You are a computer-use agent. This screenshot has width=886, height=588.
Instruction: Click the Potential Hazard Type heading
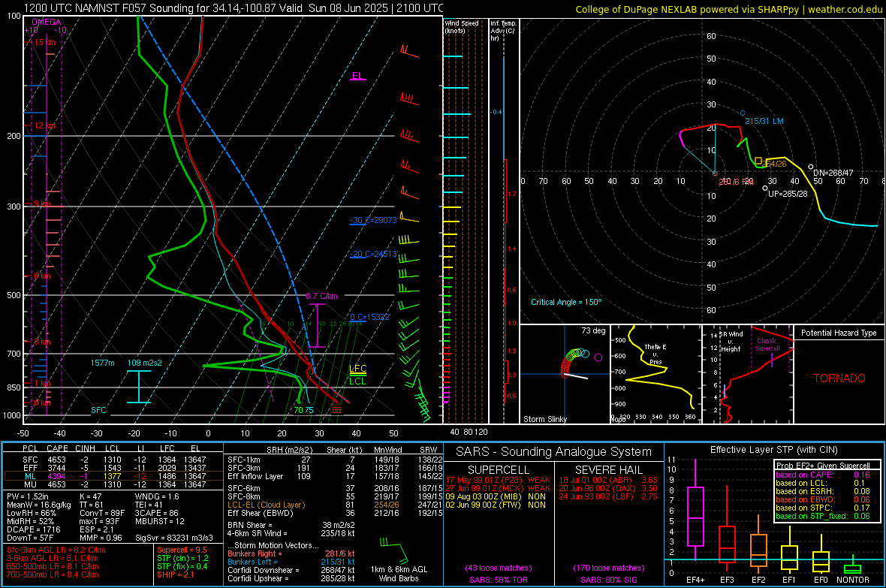[839, 333]
